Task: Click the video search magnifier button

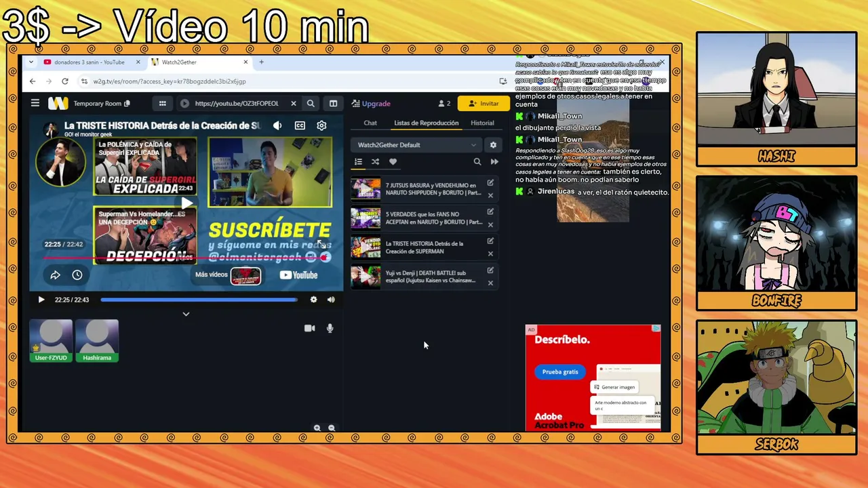Action: [311, 103]
